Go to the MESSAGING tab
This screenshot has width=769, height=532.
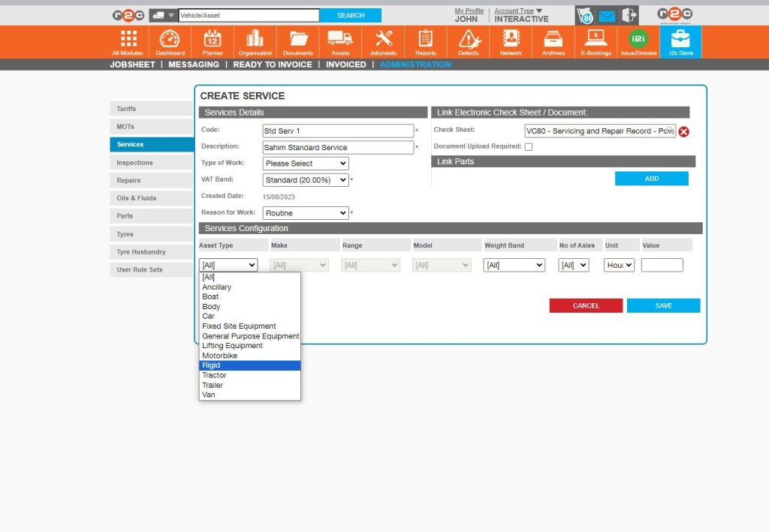(194, 65)
